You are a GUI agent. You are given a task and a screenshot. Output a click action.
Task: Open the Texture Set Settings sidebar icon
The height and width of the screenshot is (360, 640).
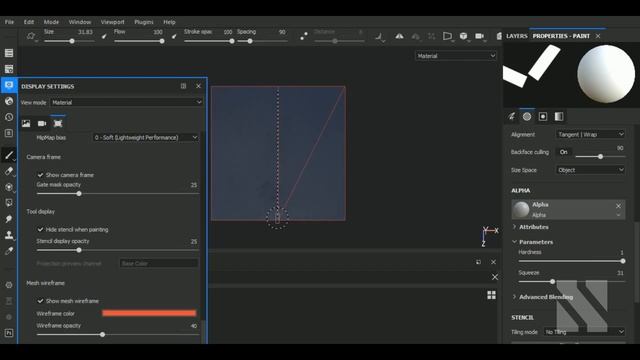9,69
